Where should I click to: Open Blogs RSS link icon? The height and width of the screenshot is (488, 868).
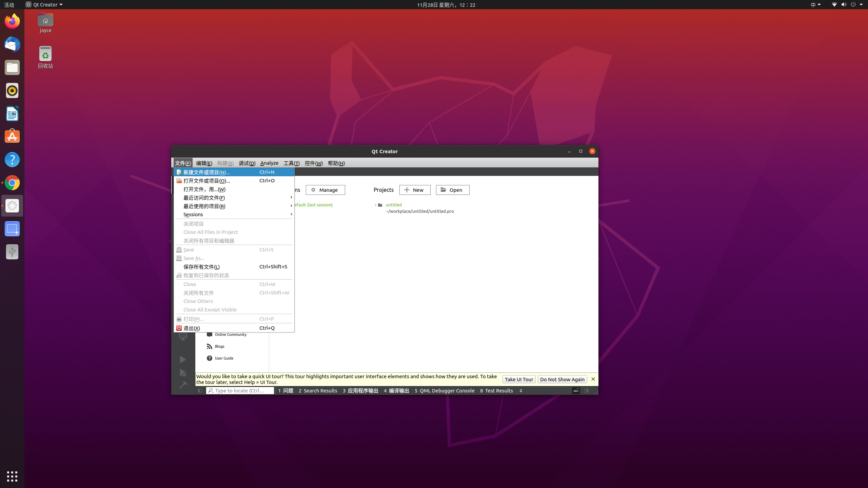210,346
